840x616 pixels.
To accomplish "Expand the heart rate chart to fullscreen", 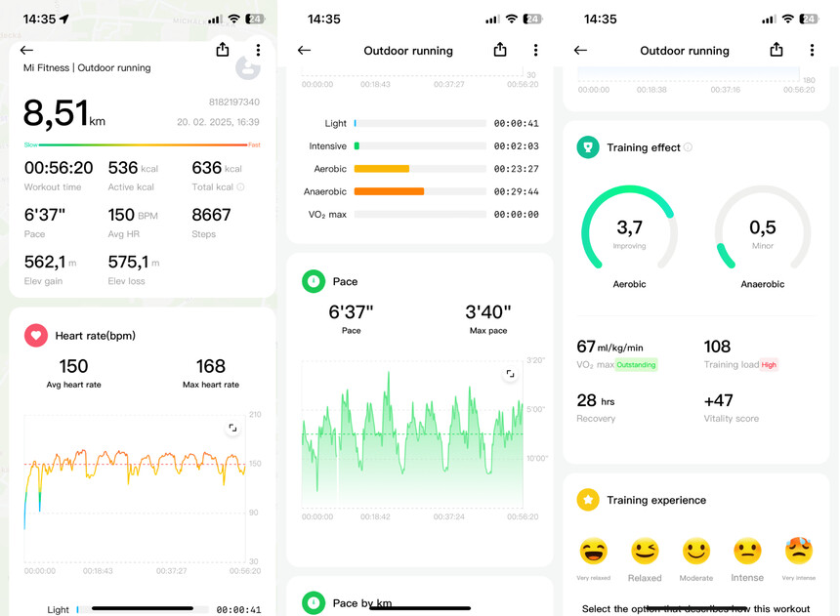I will pyautogui.click(x=232, y=428).
